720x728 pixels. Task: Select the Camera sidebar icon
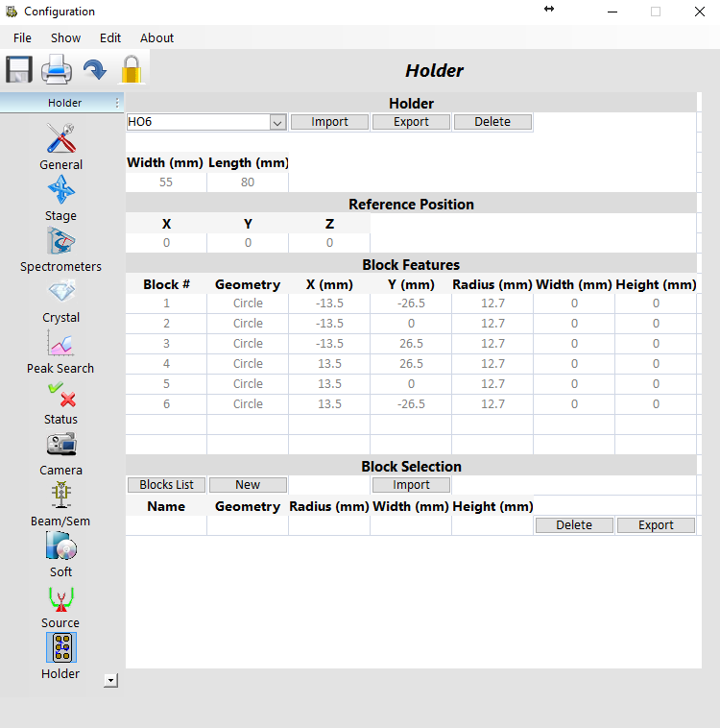(x=60, y=446)
